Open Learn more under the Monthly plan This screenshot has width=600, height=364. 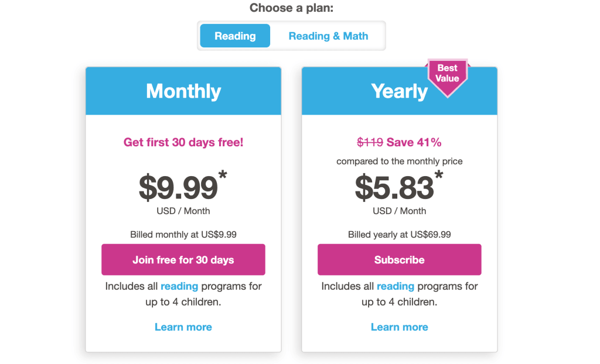tap(183, 327)
